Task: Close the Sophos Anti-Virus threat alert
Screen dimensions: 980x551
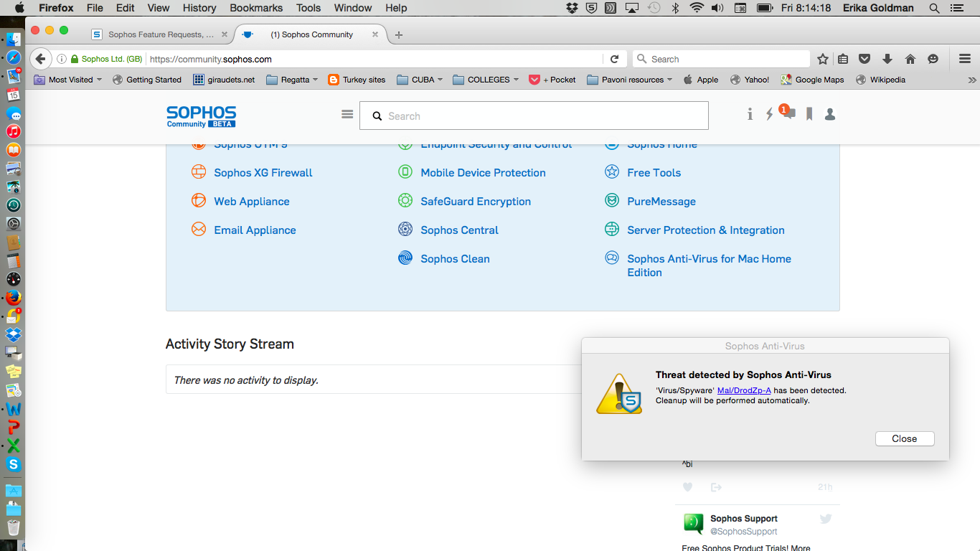Action: 905,438
